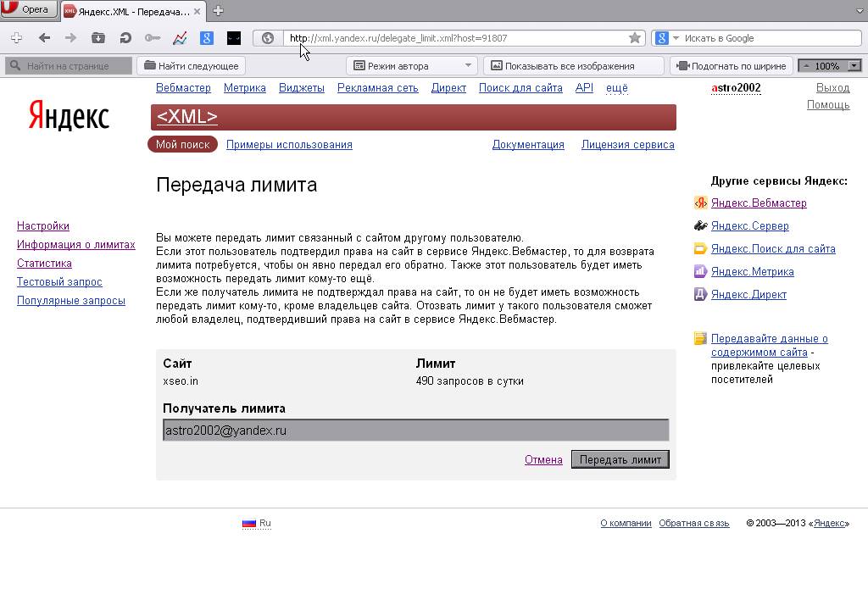This screenshot has width=868, height=611.
Task: Open the 'Директ' top link
Action: [x=448, y=88]
